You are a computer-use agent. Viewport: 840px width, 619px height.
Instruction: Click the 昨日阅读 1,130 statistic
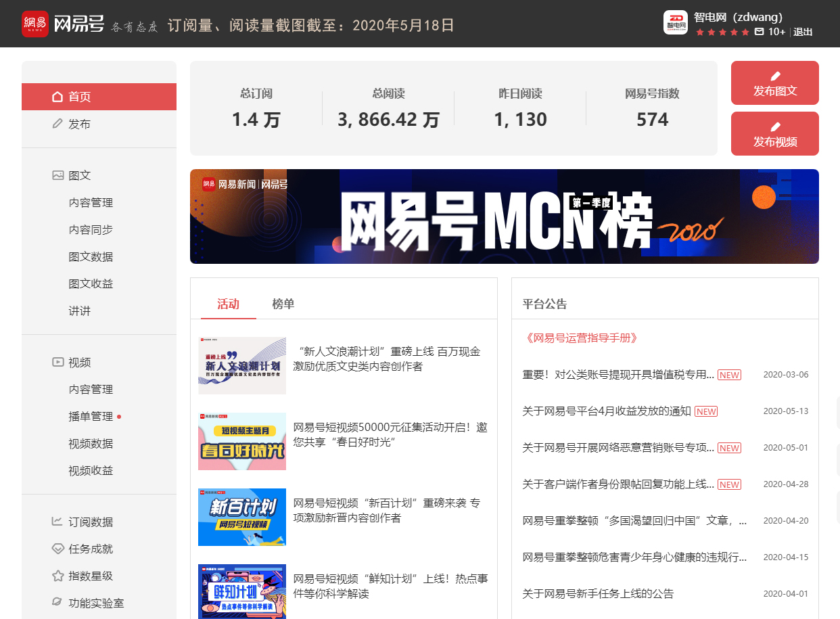[x=520, y=108]
